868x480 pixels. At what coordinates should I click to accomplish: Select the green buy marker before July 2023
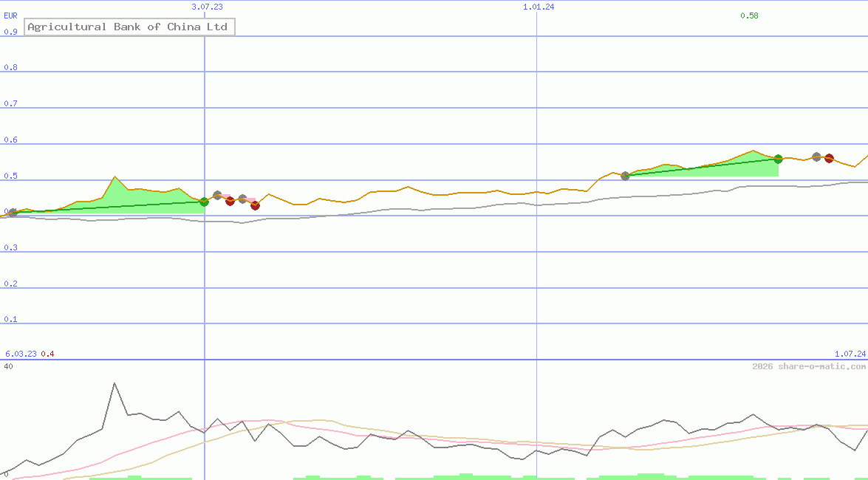(204, 201)
